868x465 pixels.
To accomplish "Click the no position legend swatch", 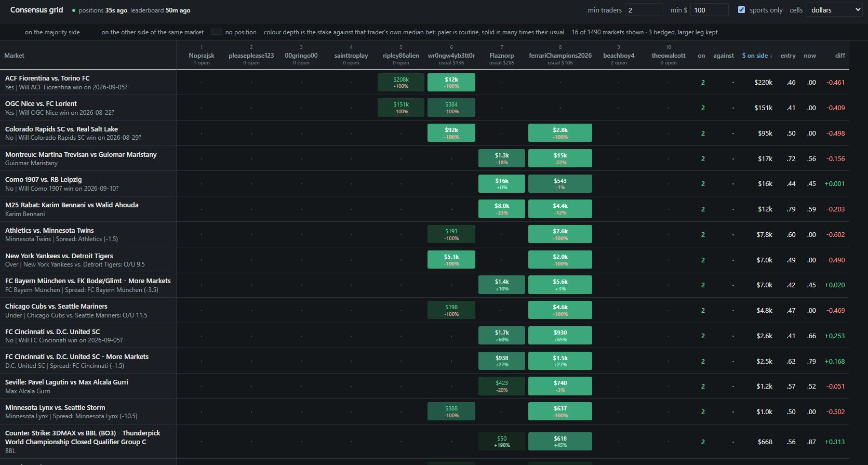I will coord(217,32).
